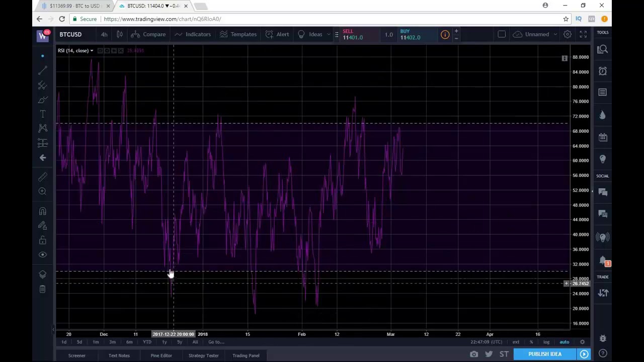Toggle the percent scale option
The image size is (644, 362).
click(x=531, y=342)
